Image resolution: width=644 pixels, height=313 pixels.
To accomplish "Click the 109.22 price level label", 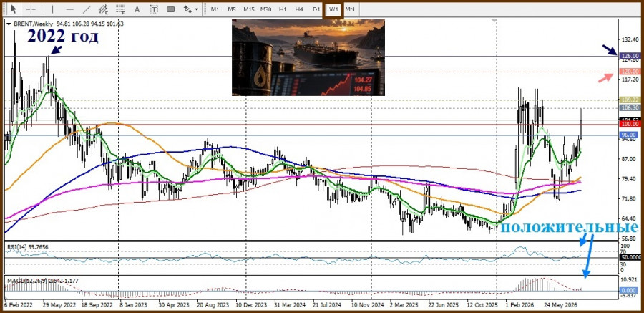I will [630, 100].
